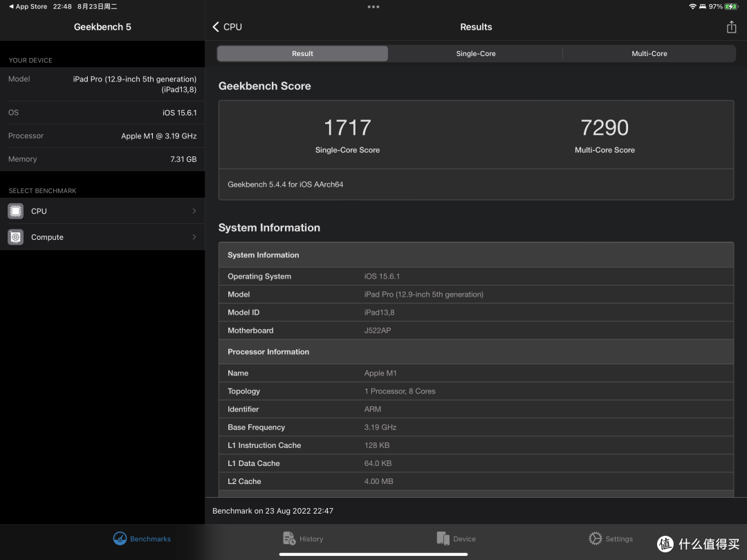The height and width of the screenshot is (560, 747).
Task: Expand the Compute benchmark row chevron
Action: [x=194, y=236]
